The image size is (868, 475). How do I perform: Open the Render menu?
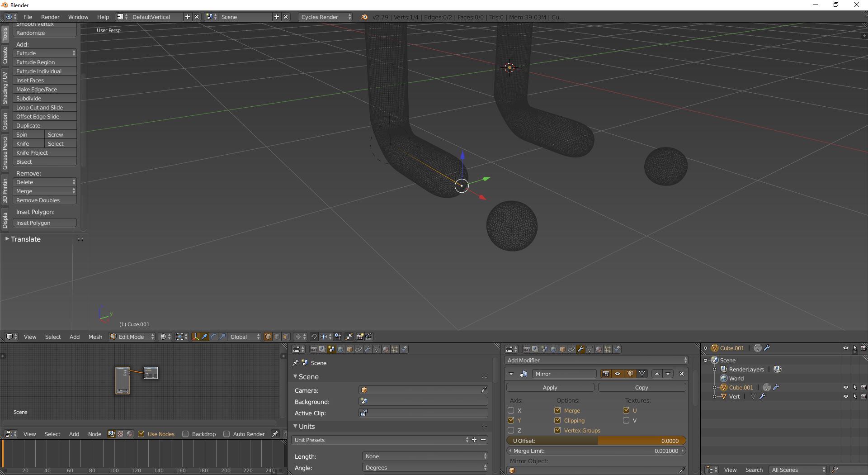[x=50, y=17]
